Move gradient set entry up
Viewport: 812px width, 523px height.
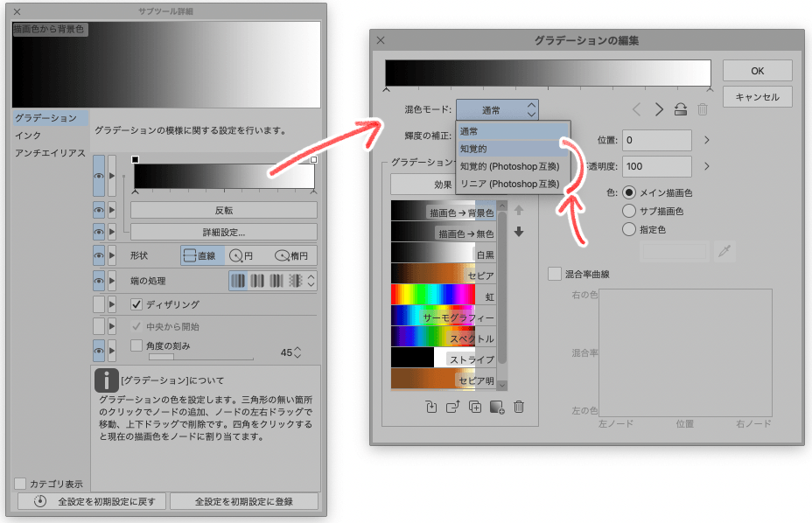tap(519, 210)
